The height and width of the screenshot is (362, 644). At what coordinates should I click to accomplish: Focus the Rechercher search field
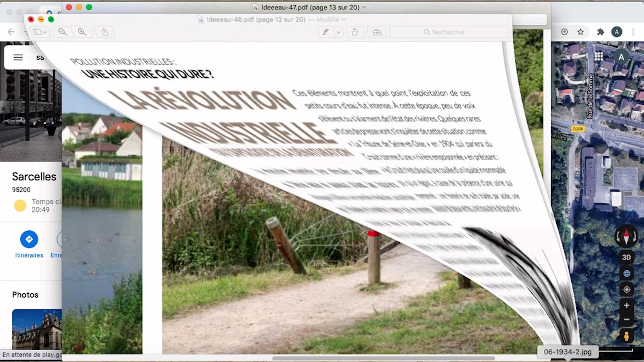[449, 32]
